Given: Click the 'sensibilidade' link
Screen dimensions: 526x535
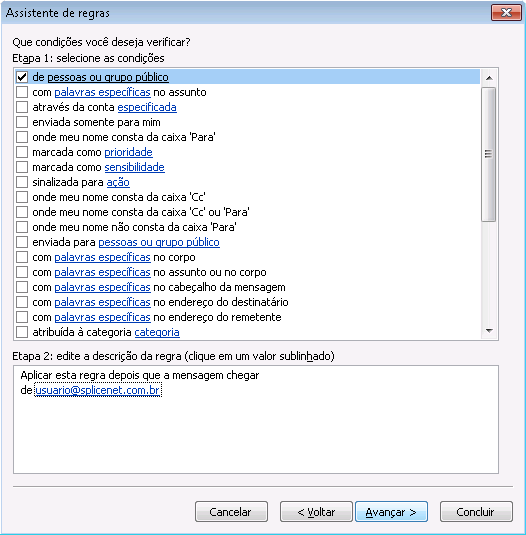Looking at the screenshot, I should pyautogui.click(x=134, y=168).
